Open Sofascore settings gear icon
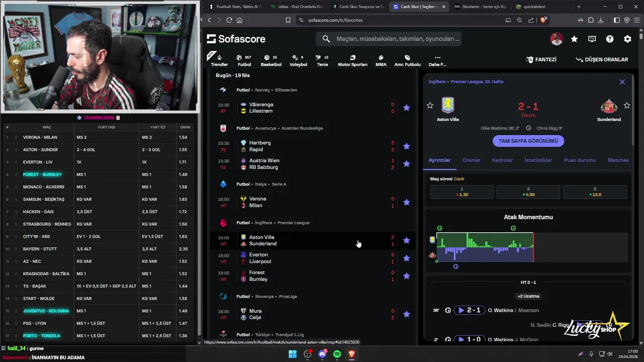This screenshot has height=362, width=644. click(x=627, y=39)
